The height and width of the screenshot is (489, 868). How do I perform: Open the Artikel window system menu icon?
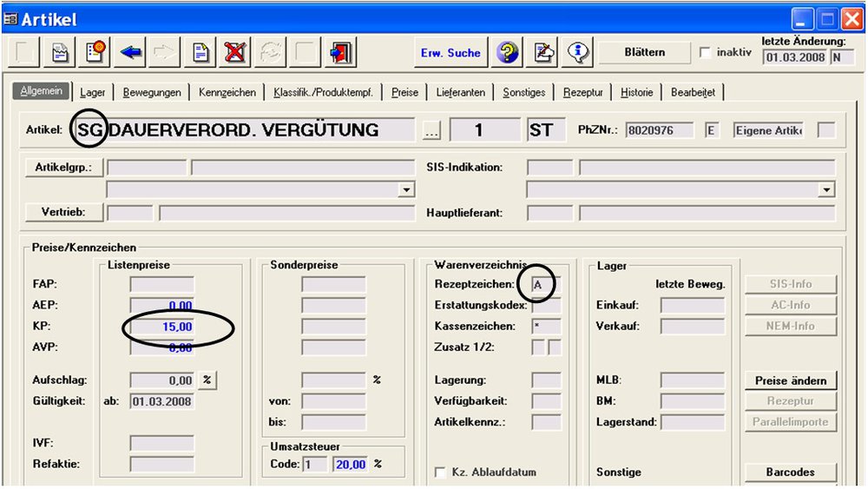(x=10, y=19)
